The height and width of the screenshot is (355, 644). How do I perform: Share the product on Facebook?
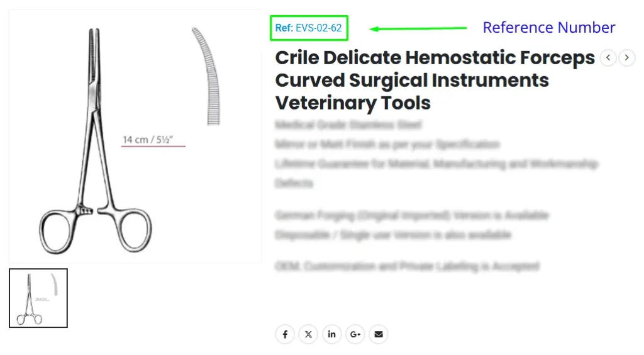pos(285,334)
